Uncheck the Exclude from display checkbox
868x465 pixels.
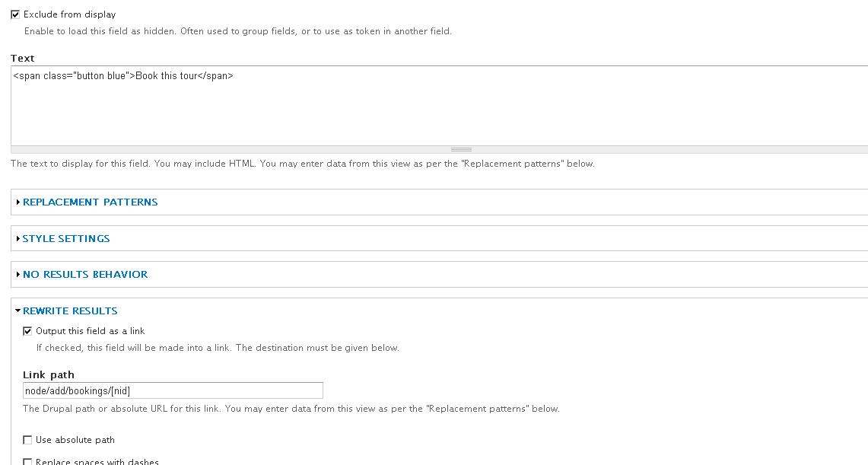15,14
